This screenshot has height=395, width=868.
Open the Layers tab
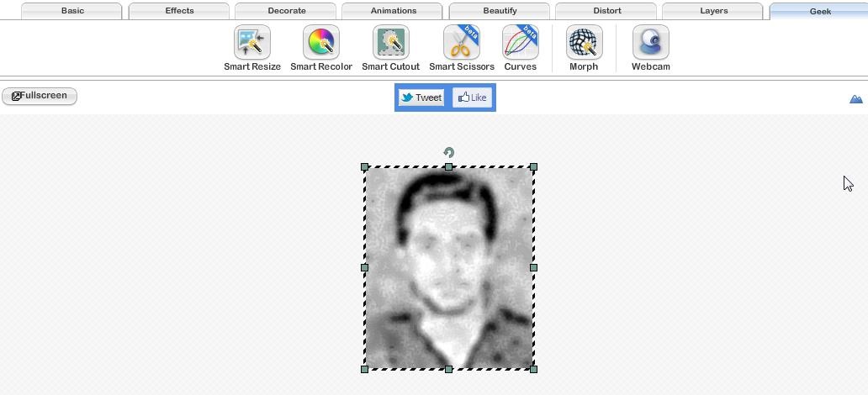point(713,11)
